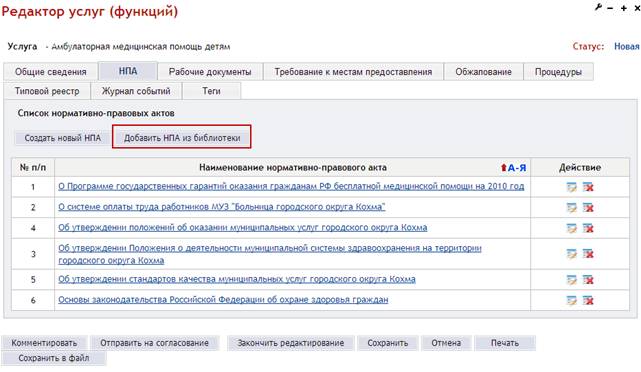Screen dimensions: 641x372
Task: Click the Отправить на согласование button
Action: click(155, 343)
